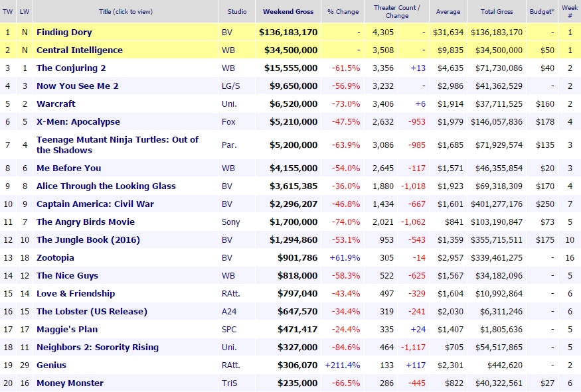Open Alice Through the Looking Glass
This screenshot has height=392, width=581.
click(106, 186)
